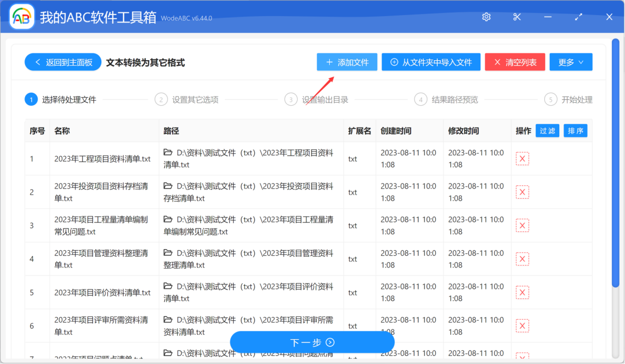This screenshot has height=364, width=625.
Task: Remove 2023年工程项目资料清单.txt with its red X icon
Action: [x=522, y=158]
